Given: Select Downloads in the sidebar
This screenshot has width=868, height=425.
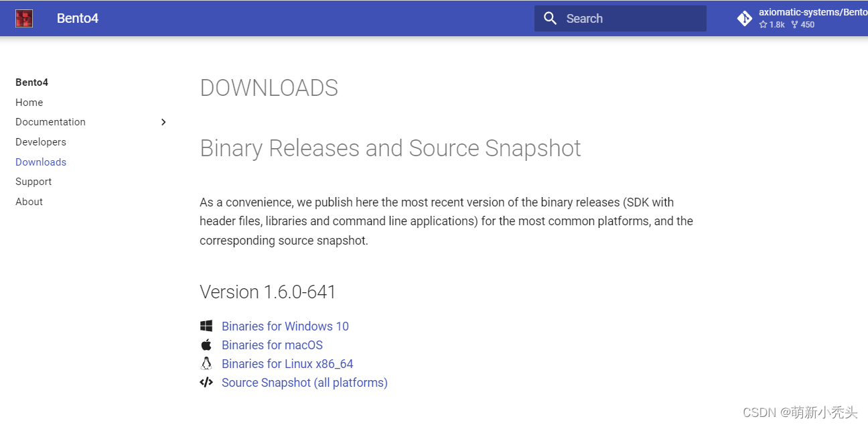Looking at the screenshot, I should click(41, 162).
